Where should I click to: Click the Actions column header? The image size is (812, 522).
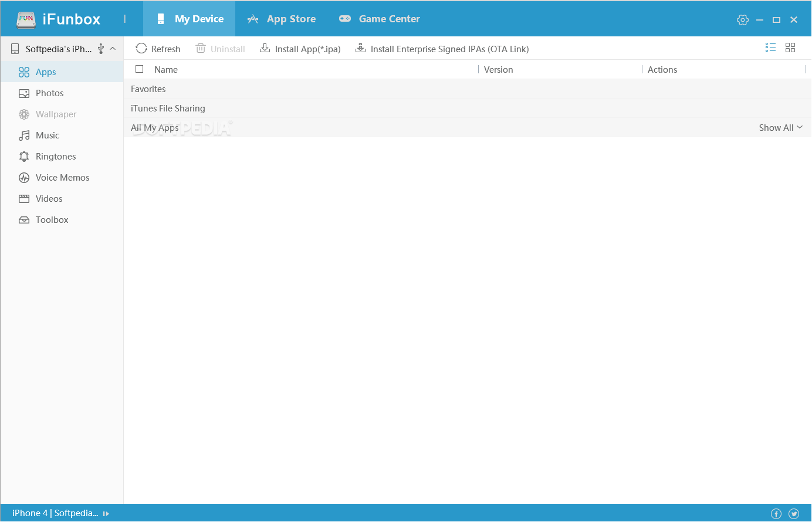click(x=662, y=69)
